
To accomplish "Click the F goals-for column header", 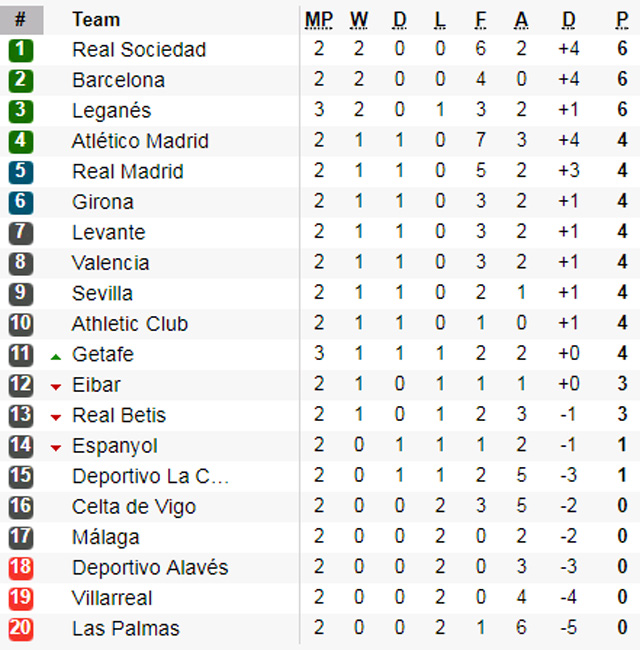I will 480,20.
